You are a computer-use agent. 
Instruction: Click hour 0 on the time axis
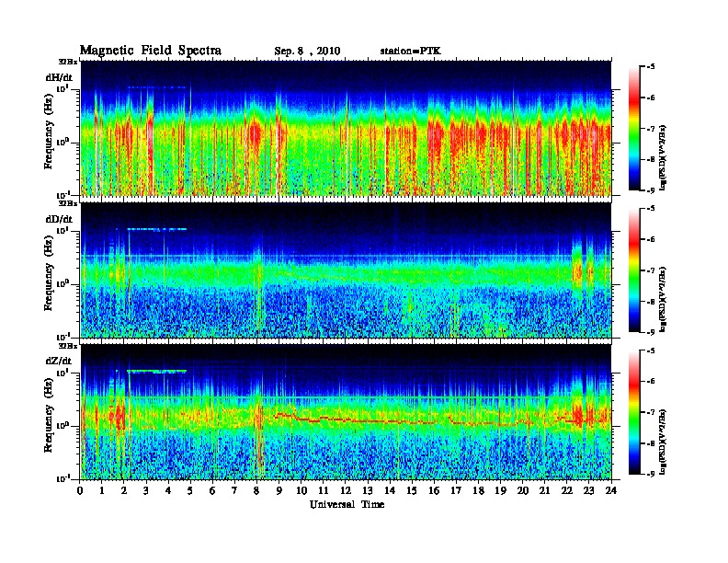(x=80, y=490)
